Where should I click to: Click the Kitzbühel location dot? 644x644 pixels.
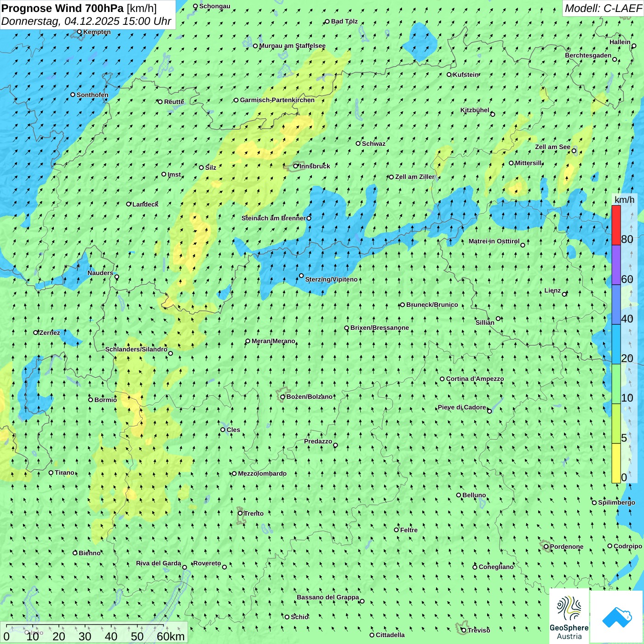click(x=493, y=114)
